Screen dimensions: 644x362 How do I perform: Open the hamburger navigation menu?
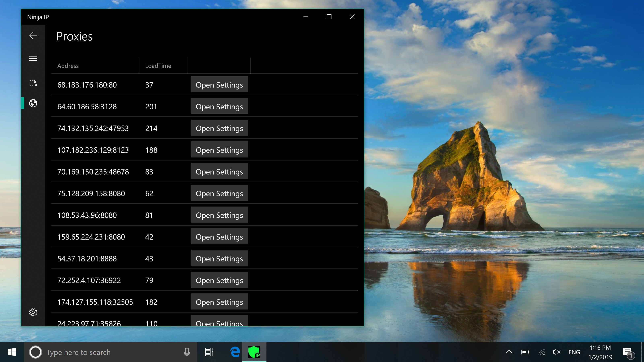click(33, 58)
